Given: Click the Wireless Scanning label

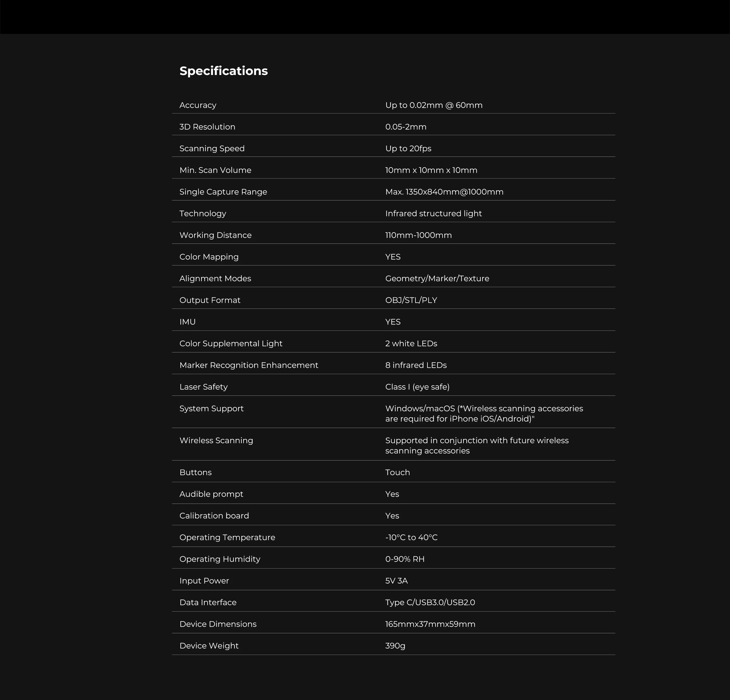Looking at the screenshot, I should tap(216, 441).
